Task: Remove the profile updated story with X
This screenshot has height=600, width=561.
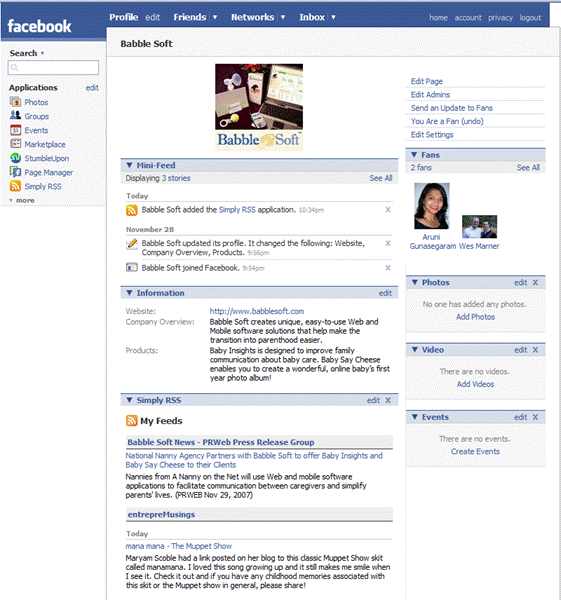Action: [x=388, y=243]
